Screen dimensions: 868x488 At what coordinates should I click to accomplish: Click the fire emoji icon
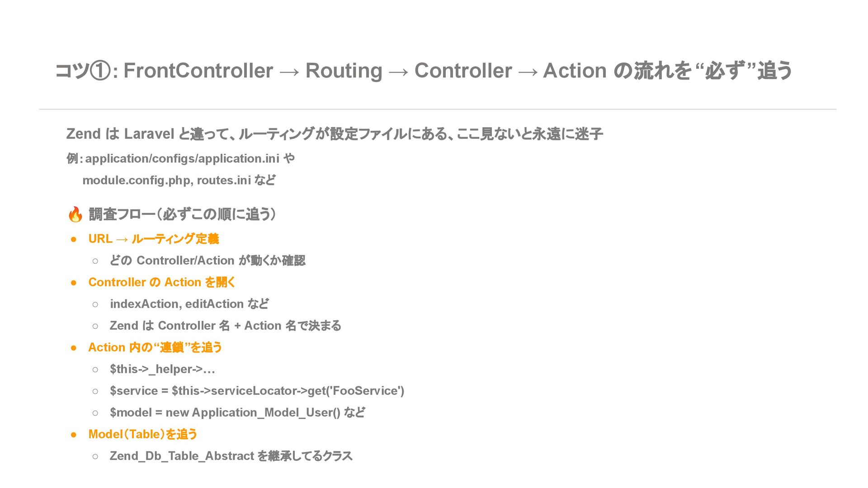(75, 214)
